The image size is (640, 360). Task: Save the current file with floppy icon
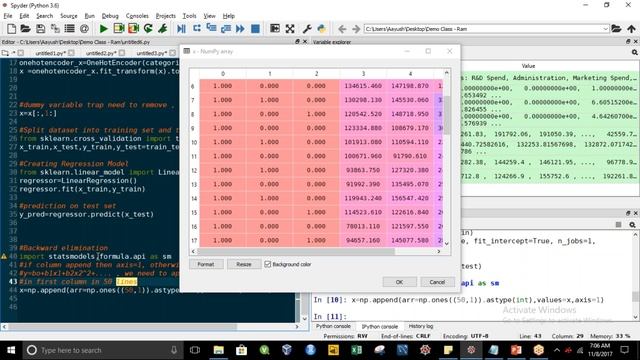click(40, 29)
